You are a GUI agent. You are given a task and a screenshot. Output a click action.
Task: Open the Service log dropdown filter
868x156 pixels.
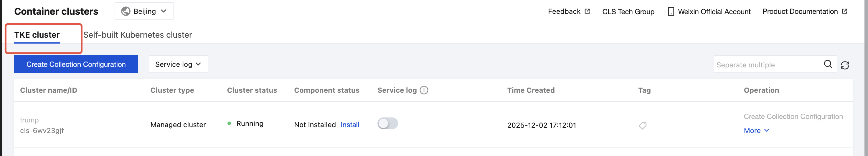click(178, 64)
